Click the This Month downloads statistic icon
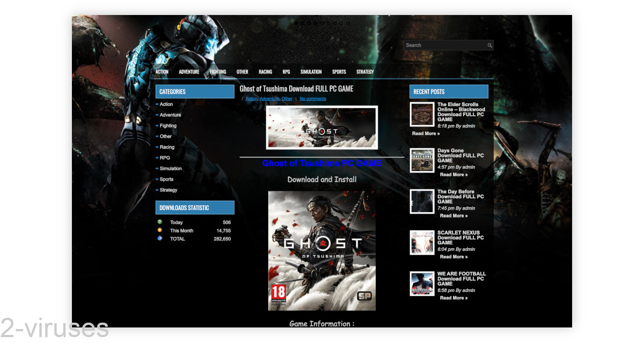 click(159, 230)
